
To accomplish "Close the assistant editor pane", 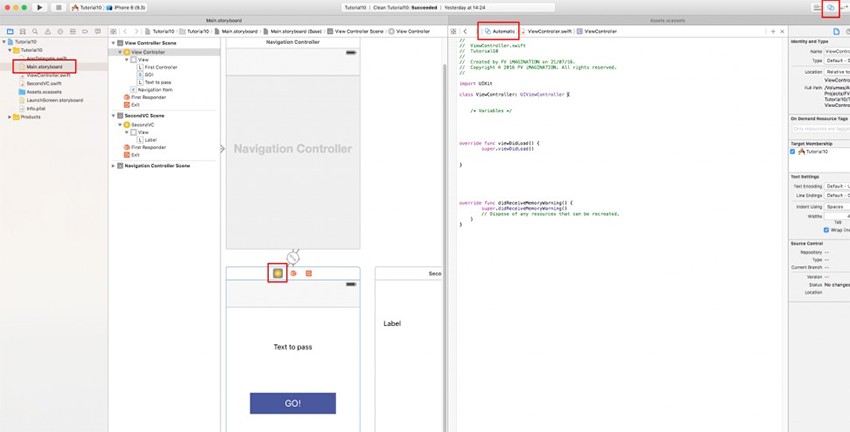I will click(x=782, y=31).
